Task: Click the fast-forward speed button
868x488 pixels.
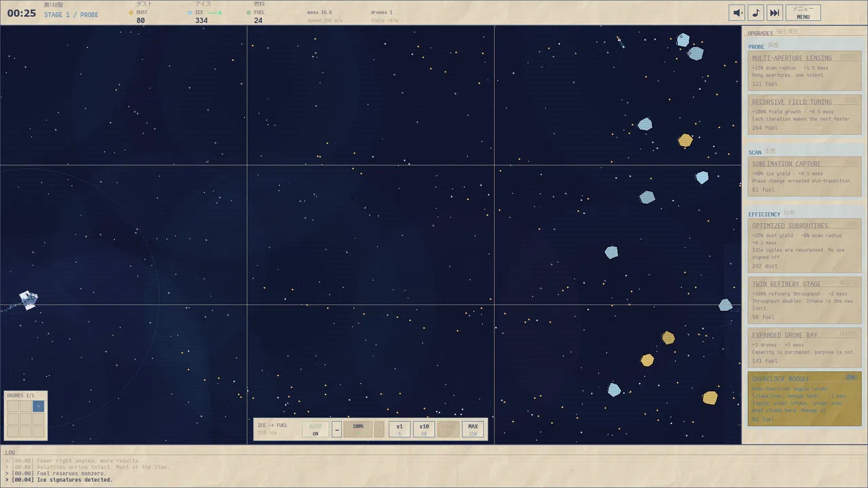Action: [x=774, y=13]
